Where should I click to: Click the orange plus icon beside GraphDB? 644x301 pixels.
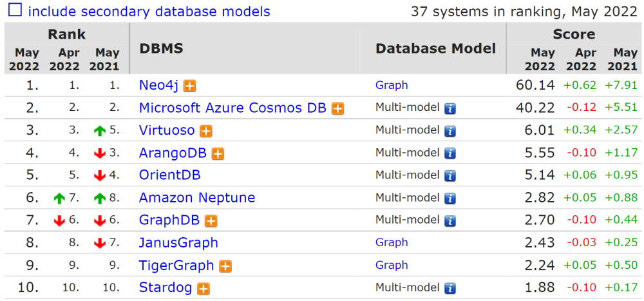point(211,221)
